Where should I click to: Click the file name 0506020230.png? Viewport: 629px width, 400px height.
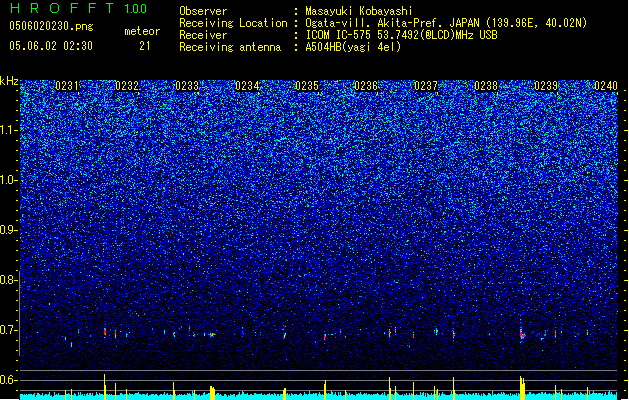pos(51,26)
